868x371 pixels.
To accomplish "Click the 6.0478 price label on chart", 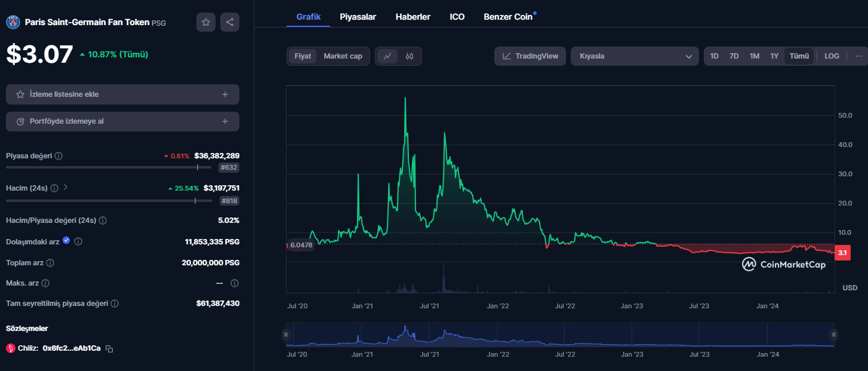I will (x=302, y=244).
